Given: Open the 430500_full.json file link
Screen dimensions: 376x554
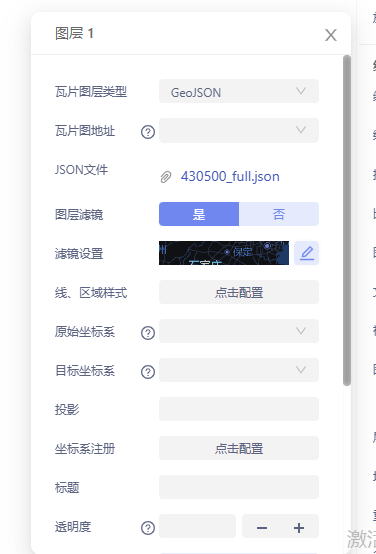Looking at the screenshot, I should click(x=230, y=176).
